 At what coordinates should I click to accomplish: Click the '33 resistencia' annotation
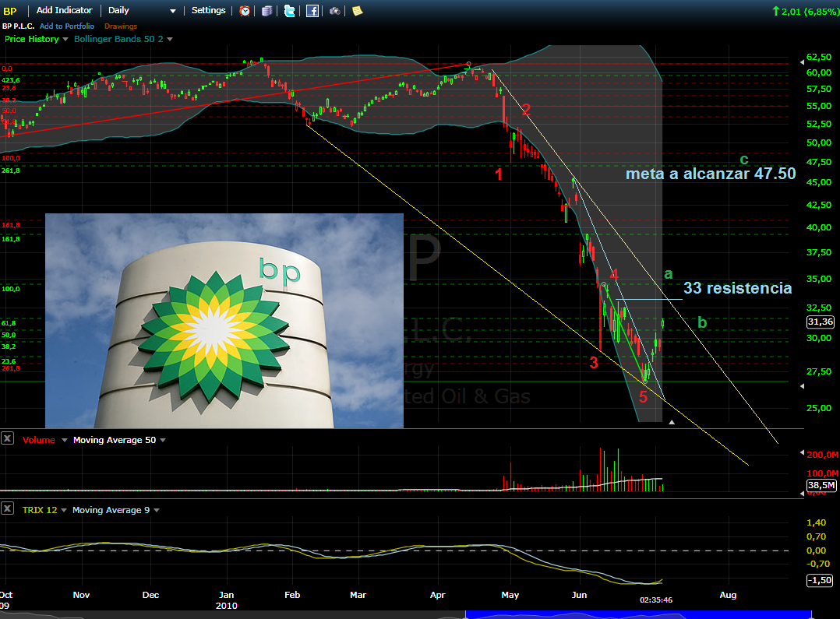[x=737, y=288]
